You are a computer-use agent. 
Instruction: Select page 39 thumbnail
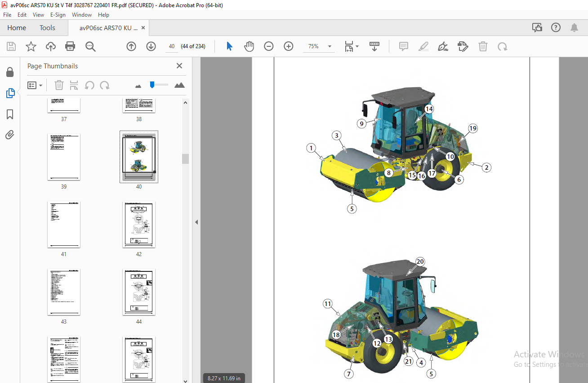pyautogui.click(x=64, y=157)
